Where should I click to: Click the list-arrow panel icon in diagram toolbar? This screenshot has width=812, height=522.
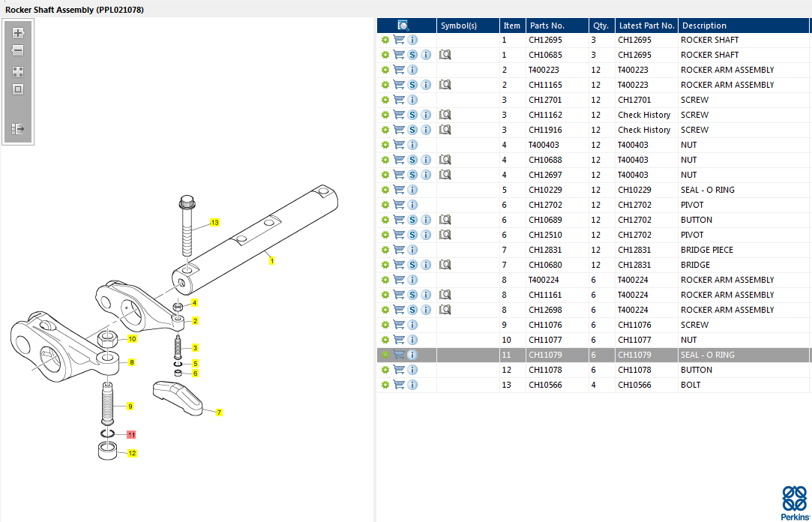click(x=18, y=129)
